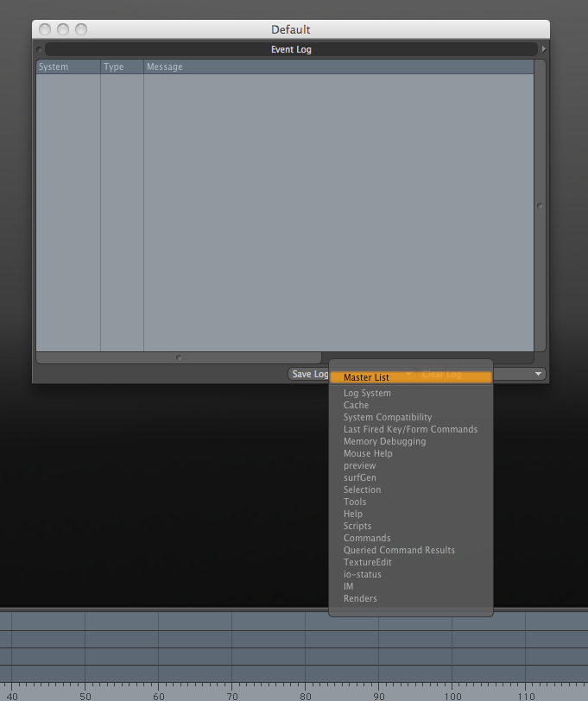The width and height of the screenshot is (588, 701).
Task: Click the Event Log viewport title bar
Action: 291,49
